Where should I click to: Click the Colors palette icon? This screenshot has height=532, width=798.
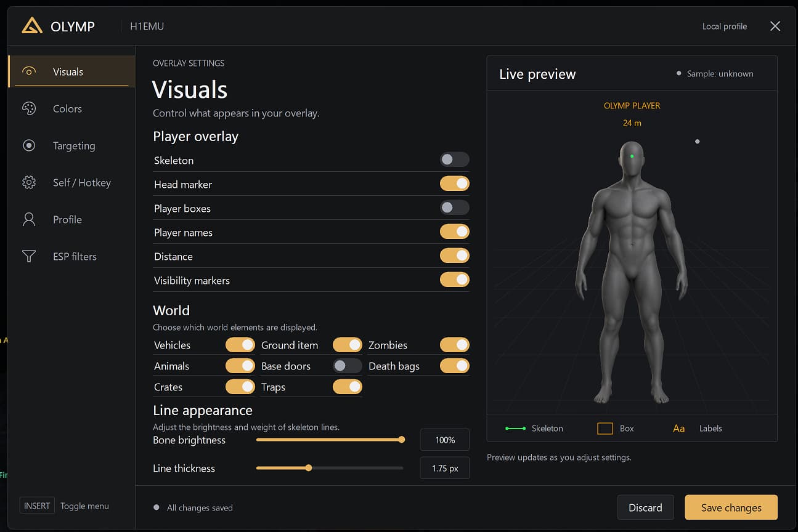click(x=29, y=108)
